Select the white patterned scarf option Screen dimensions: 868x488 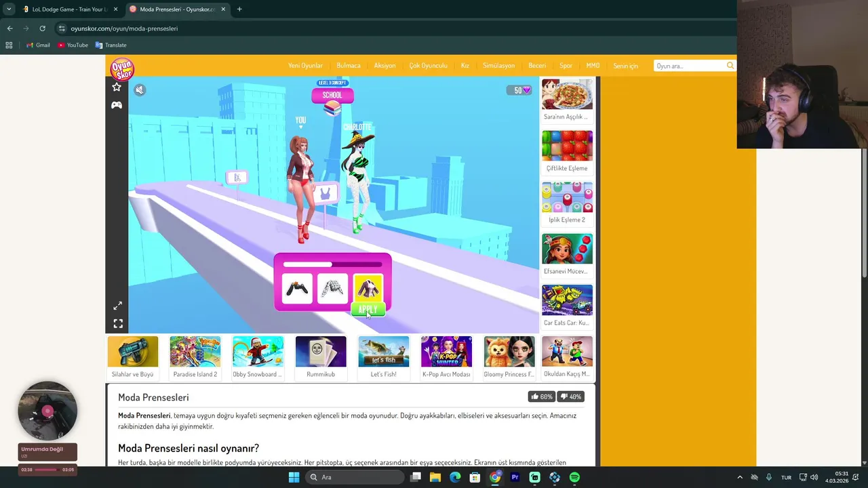[332, 289]
